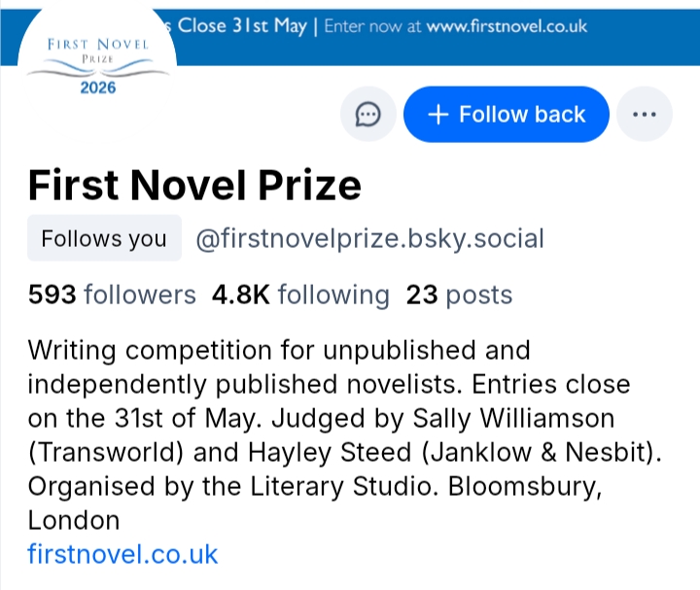Select the 23 posts count
Image resolution: width=700 pixels, height=590 pixels.
tap(459, 295)
